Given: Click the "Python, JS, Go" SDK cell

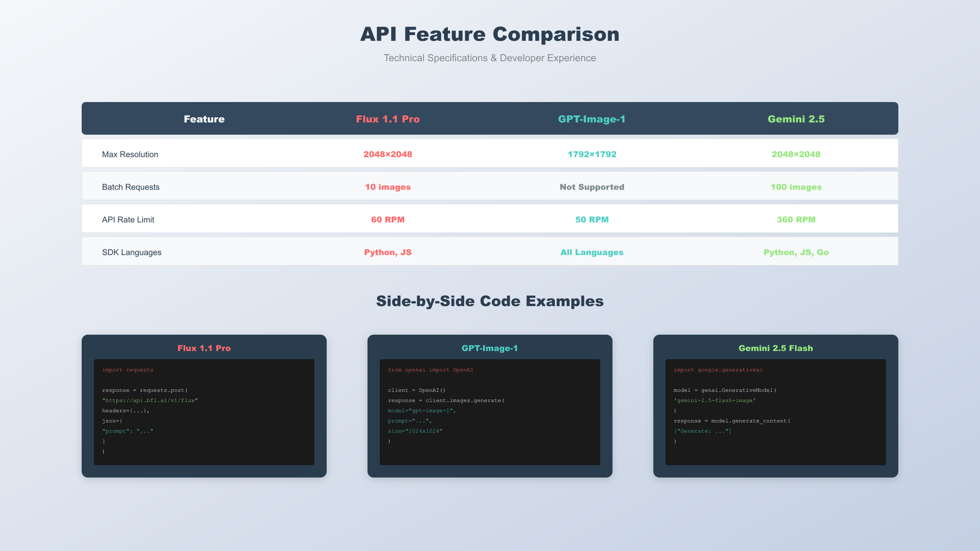Looking at the screenshot, I should coord(796,252).
